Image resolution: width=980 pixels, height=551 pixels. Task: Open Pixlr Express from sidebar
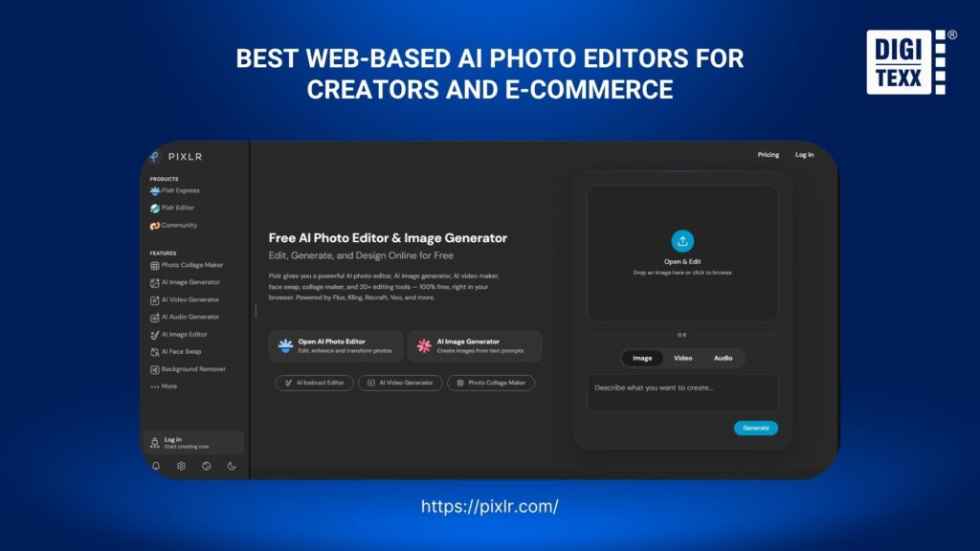point(175,190)
